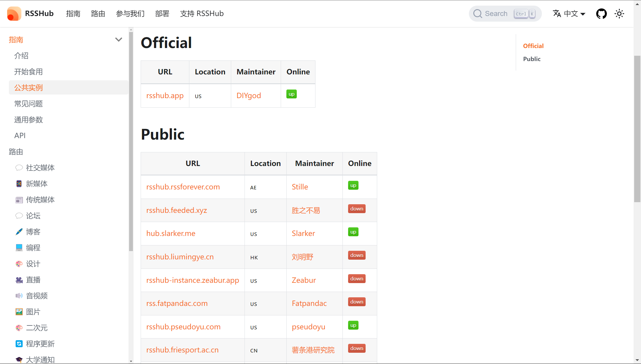
Task: Click the 编程 laptop icon
Action: 19,248
